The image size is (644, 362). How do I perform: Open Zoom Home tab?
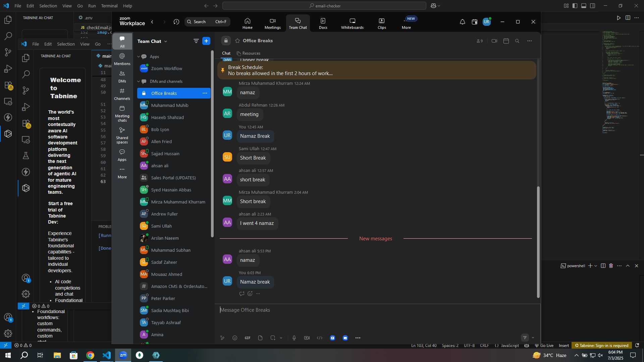[x=247, y=23]
